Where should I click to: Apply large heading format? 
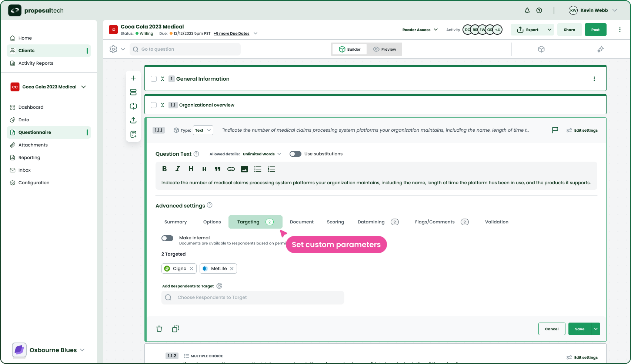tap(191, 169)
